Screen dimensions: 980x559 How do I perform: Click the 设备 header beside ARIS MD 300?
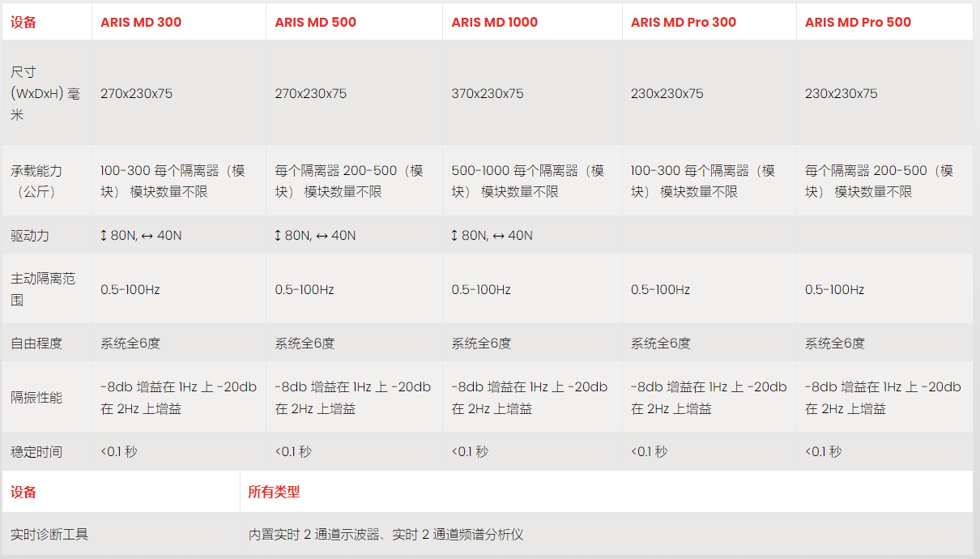click(x=23, y=23)
